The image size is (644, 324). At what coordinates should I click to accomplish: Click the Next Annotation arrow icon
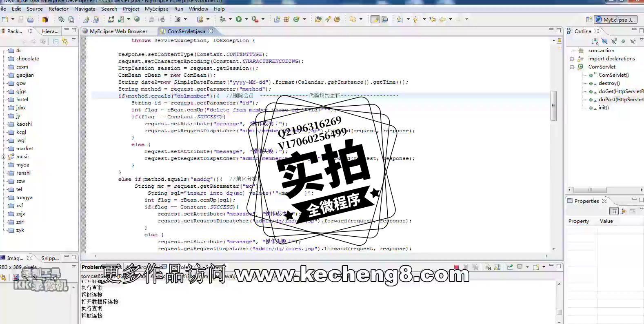tap(400, 19)
